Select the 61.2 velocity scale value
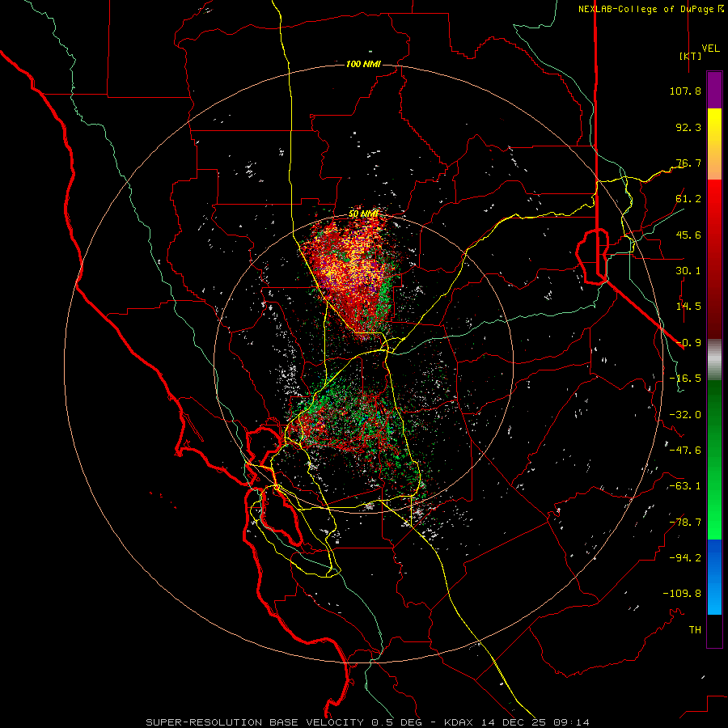728x728 pixels. 688,199
